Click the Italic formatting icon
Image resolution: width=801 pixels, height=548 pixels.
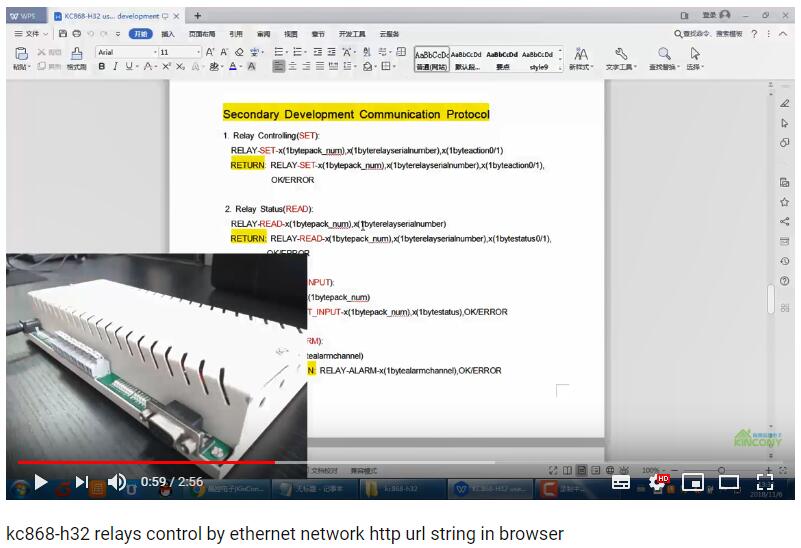115,66
